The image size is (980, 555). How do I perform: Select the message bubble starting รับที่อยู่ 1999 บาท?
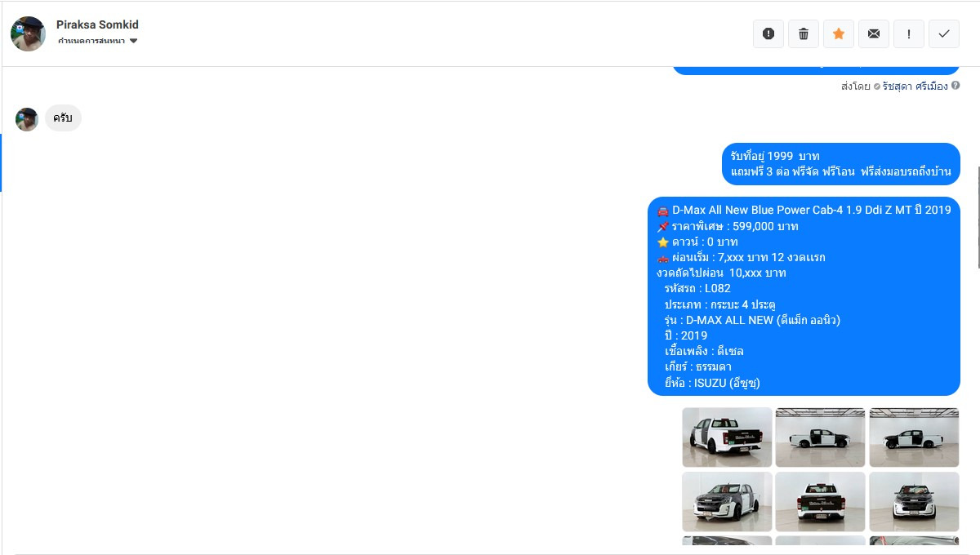pyautogui.click(x=841, y=164)
